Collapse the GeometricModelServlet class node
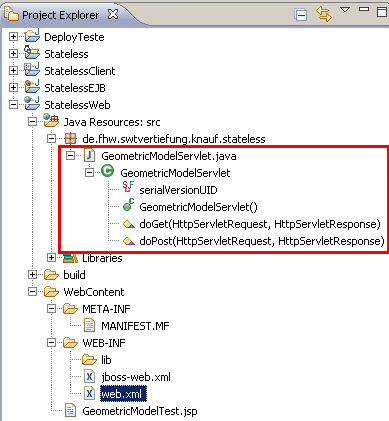This screenshot has height=421, width=389. coord(89,172)
